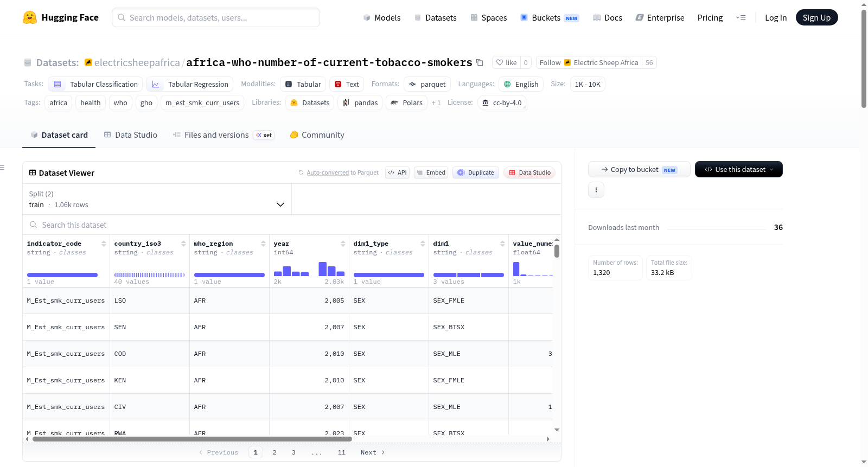Open Docs in the top navigation
This screenshot has height=467, width=868.
608,17
